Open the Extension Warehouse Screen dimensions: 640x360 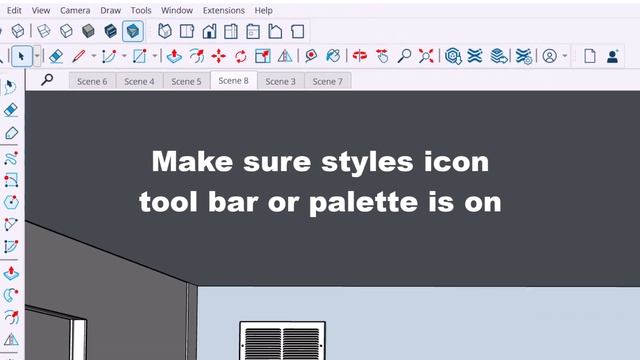pyautogui.click(x=475, y=56)
